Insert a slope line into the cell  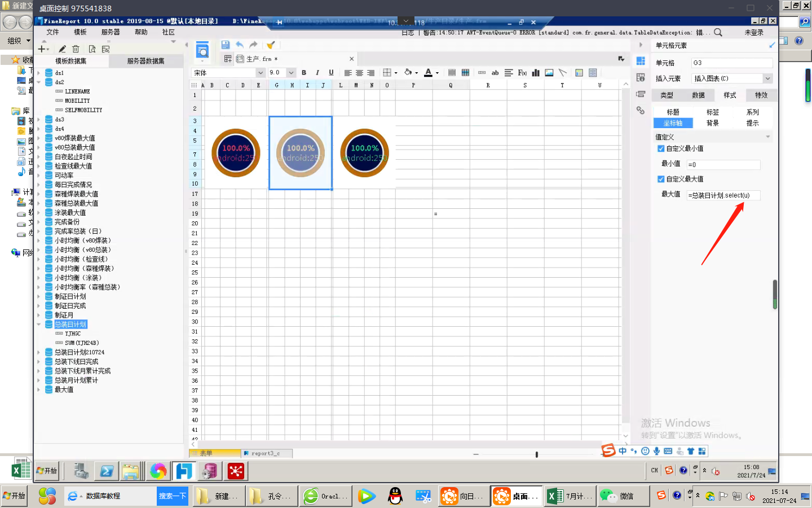point(563,73)
